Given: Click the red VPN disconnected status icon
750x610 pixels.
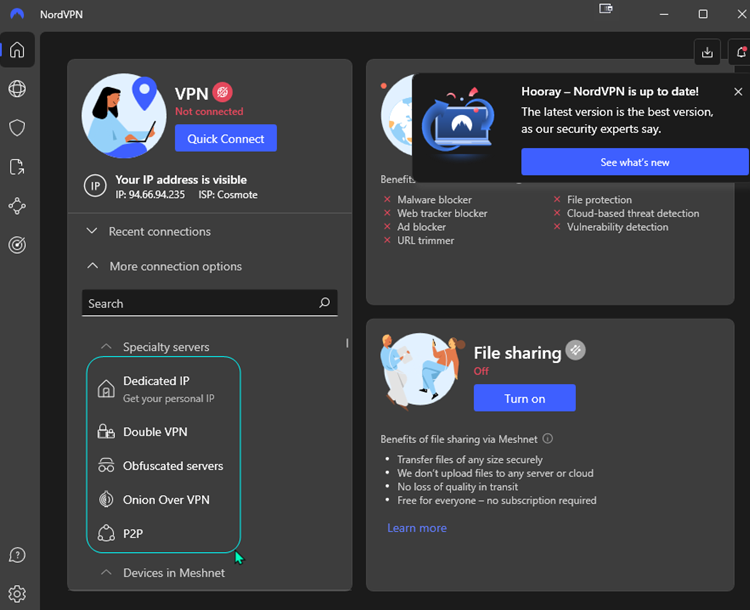Looking at the screenshot, I should (x=222, y=92).
